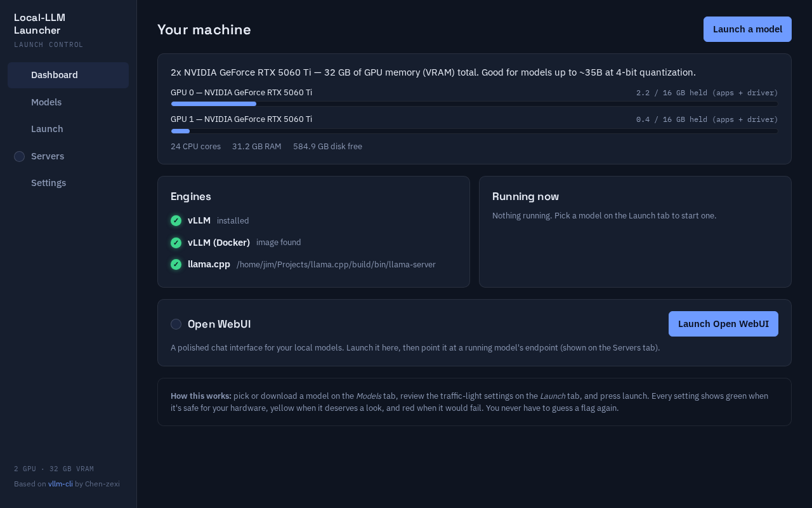Click the Local-LLM Launcher title
812x508 pixels.
pos(39,24)
